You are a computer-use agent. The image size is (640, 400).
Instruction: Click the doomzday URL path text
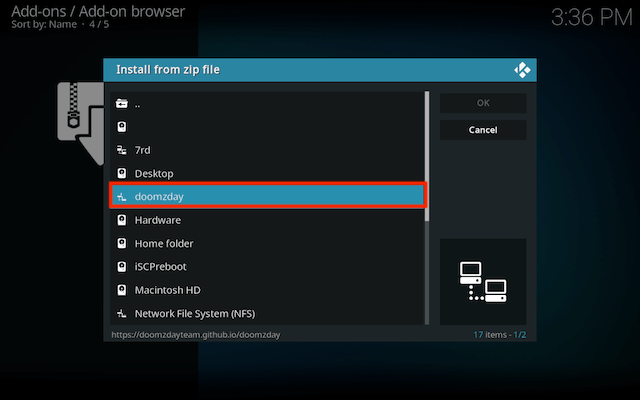(x=196, y=335)
